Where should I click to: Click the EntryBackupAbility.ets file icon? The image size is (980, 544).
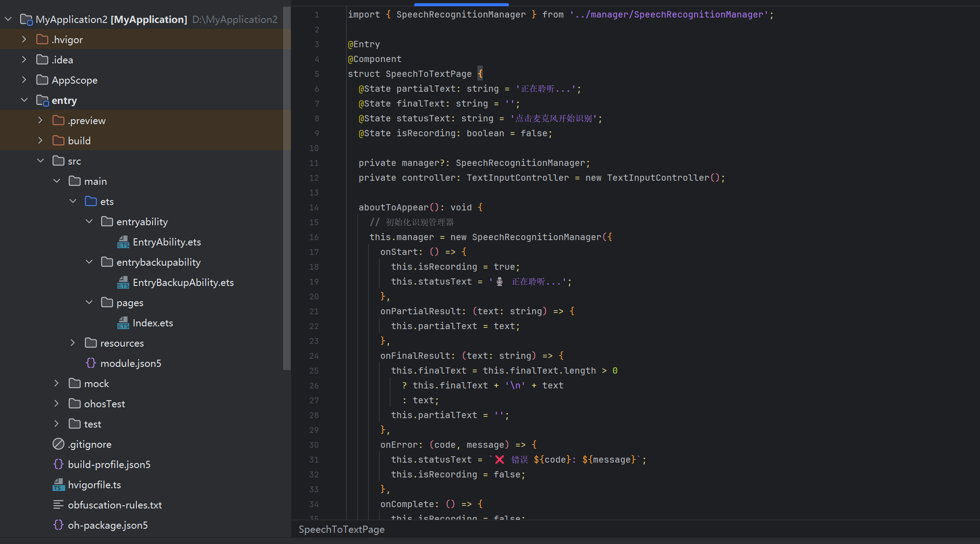[x=123, y=282]
